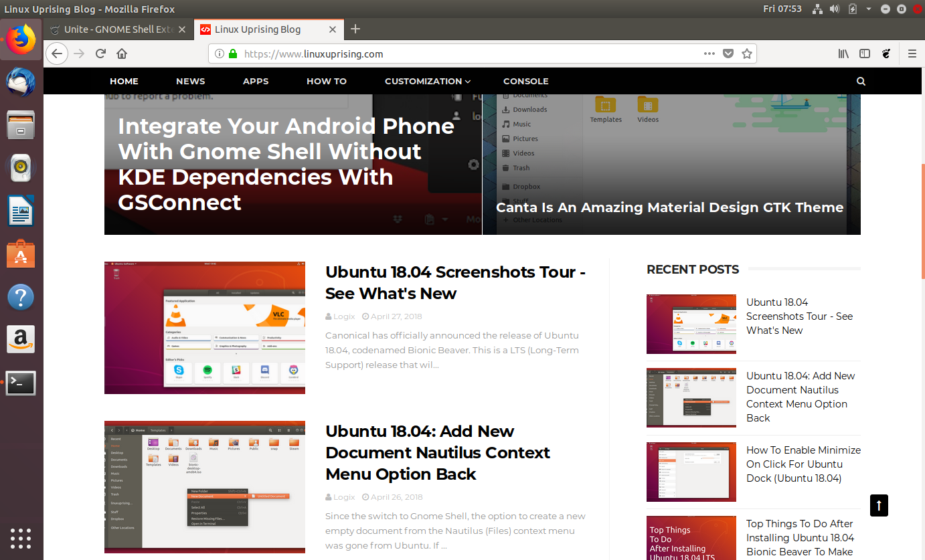Click HOME in site navigation
The height and width of the screenshot is (560, 925).
[x=124, y=81]
